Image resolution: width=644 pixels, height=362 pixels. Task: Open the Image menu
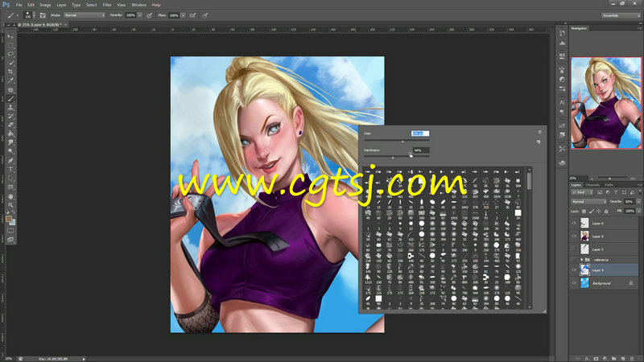(x=45, y=5)
